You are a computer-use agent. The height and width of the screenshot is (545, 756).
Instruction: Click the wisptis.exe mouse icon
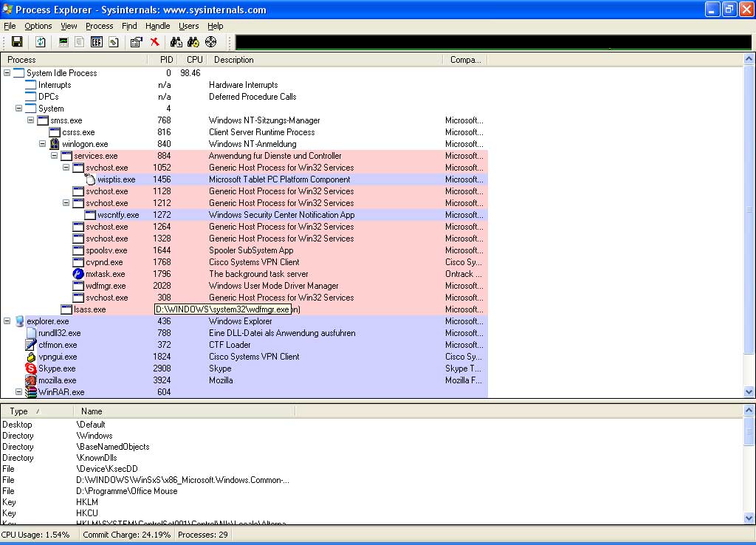[x=90, y=179]
